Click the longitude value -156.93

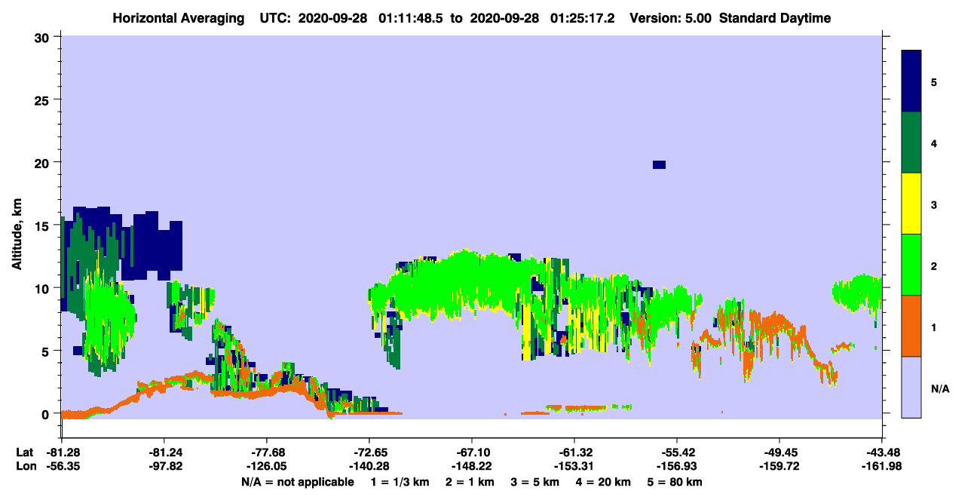[676, 467]
